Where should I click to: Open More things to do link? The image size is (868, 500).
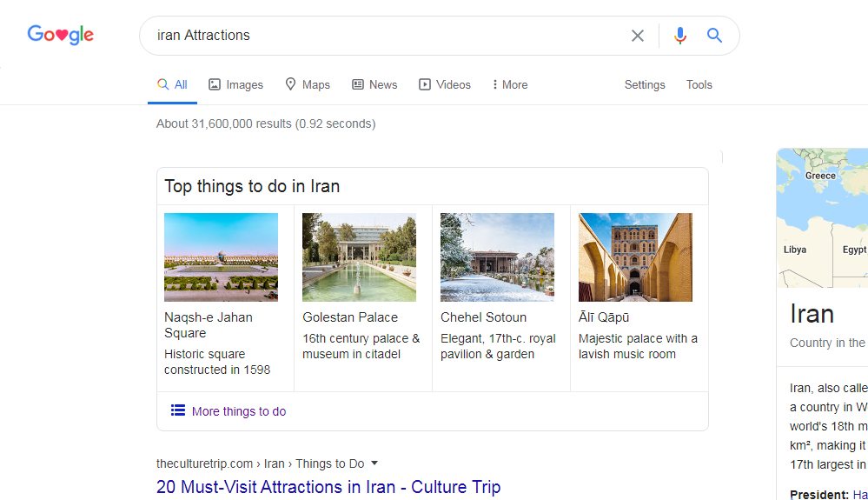(x=239, y=411)
